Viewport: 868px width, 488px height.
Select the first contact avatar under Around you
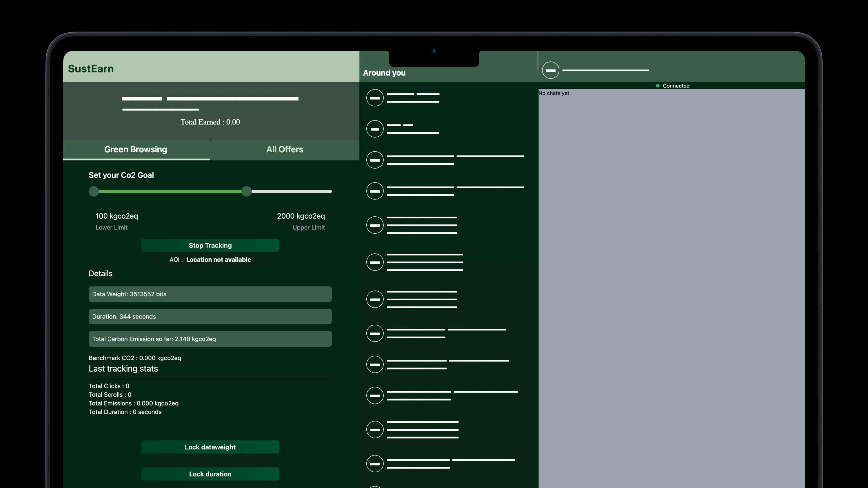coord(375,98)
